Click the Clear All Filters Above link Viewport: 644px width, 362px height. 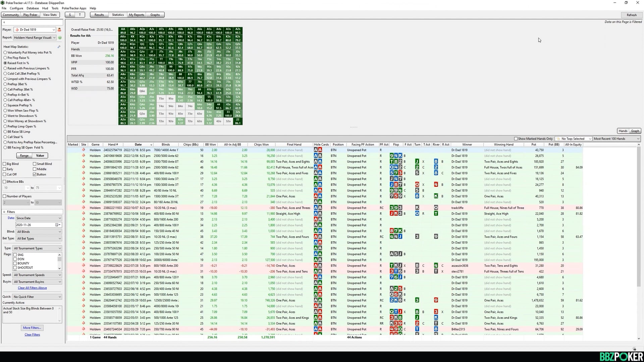click(32, 288)
